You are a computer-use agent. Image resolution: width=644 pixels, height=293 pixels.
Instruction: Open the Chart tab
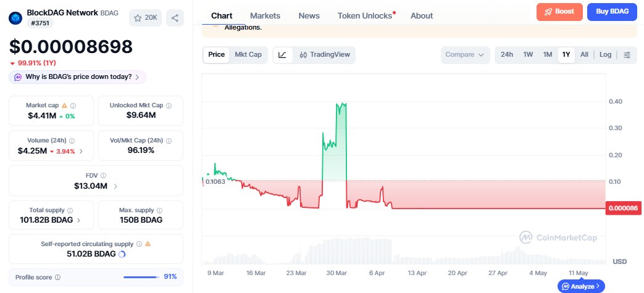[x=222, y=16]
